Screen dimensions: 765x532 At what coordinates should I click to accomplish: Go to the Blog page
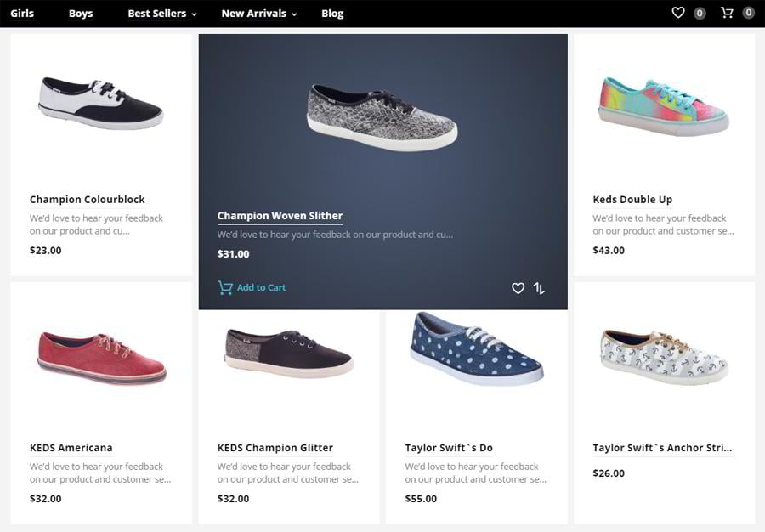click(332, 14)
